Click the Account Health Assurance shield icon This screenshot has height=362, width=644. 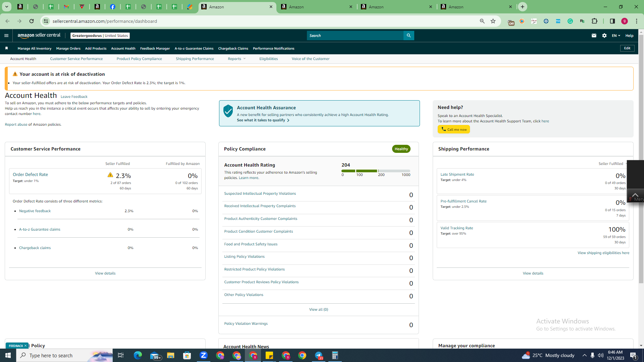[228, 111]
